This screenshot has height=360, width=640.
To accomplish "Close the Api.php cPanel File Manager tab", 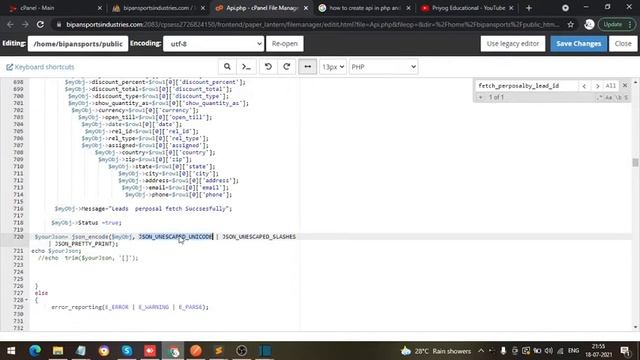I will pyautogui.click(x=306, y=8).
